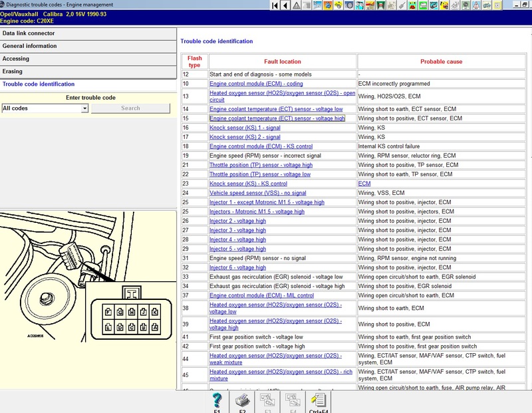Viewport: 532px width, 413px height.
Task: Click the data link connector diagram image
Action: (x=88, y=277)
